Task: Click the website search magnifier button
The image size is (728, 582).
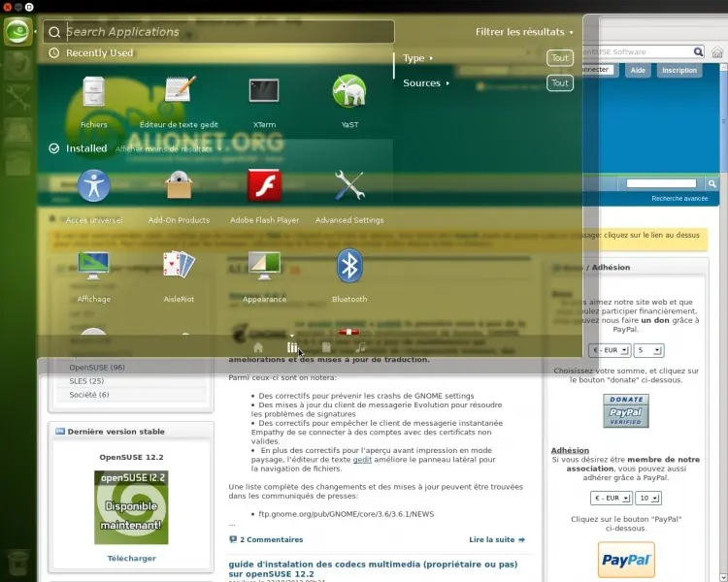Action: click(x=711, y=183)
